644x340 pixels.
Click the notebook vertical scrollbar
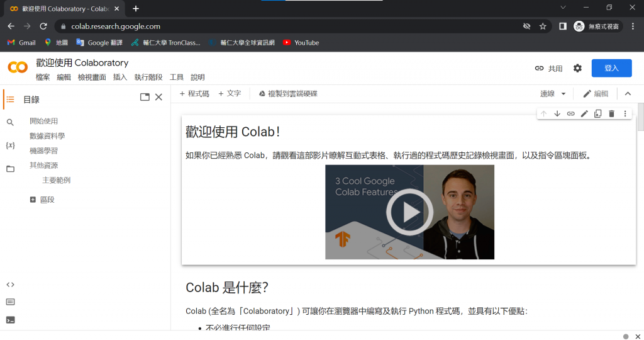click(x=640, y=117)
